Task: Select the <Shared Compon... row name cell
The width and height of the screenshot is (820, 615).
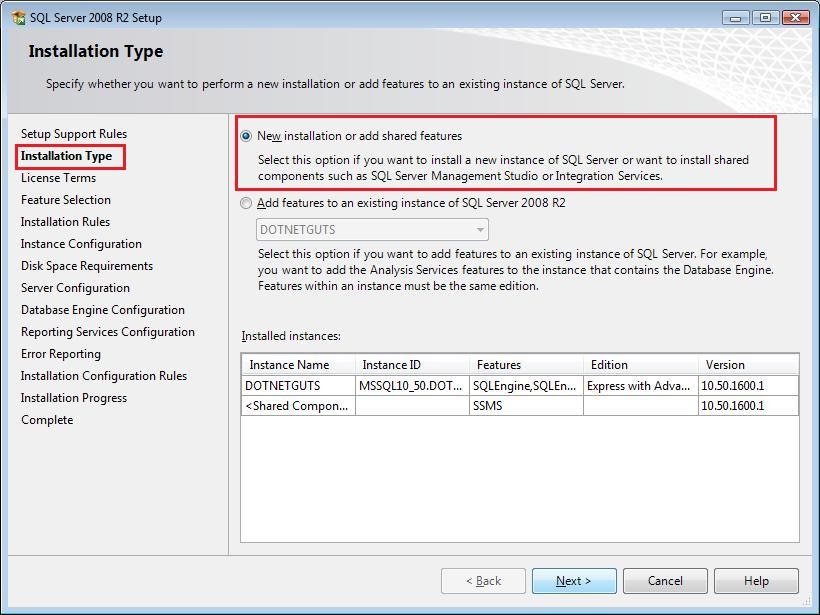Action: pyautogui.click(x=299, y=406)
